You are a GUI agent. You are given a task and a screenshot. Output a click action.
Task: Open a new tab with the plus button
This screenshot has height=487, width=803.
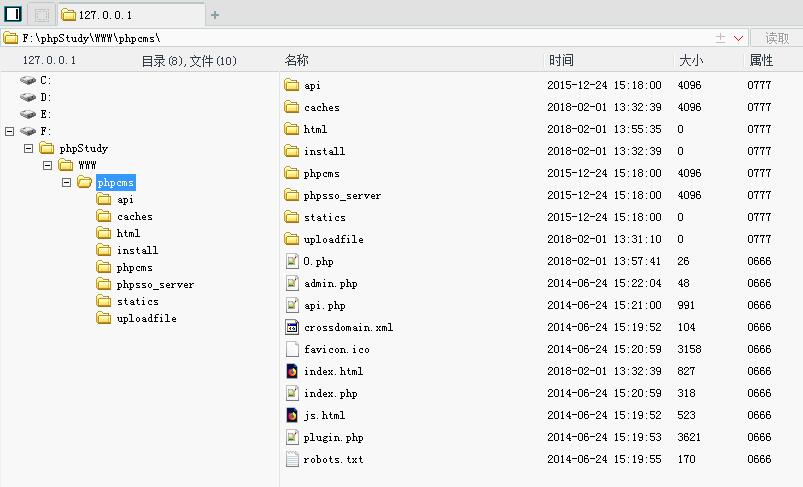pos(215,15)
